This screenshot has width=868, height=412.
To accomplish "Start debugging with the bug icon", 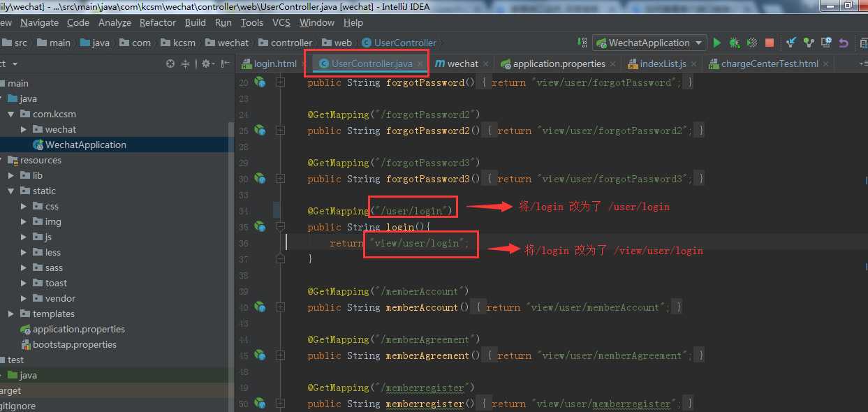I will coord(735,43).
